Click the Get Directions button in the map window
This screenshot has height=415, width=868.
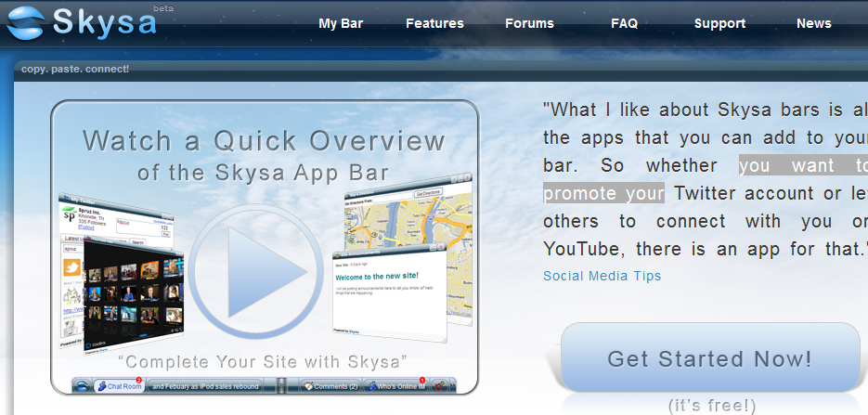tap(429, 192)
